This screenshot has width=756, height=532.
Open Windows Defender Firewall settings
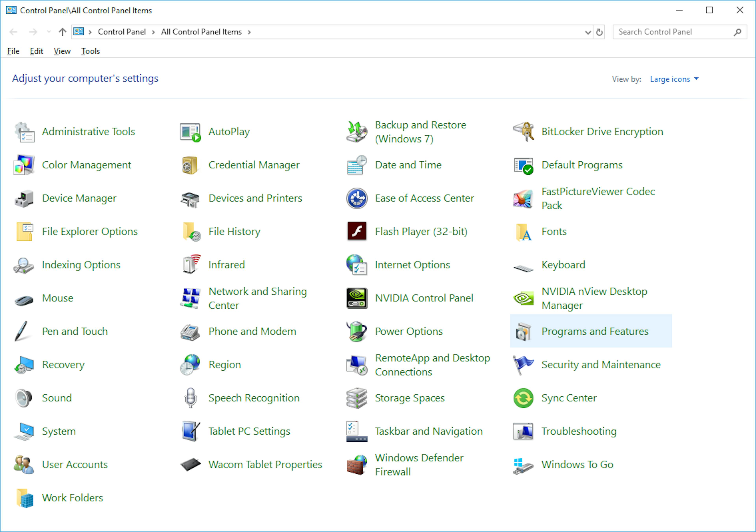tap(419, 464)
